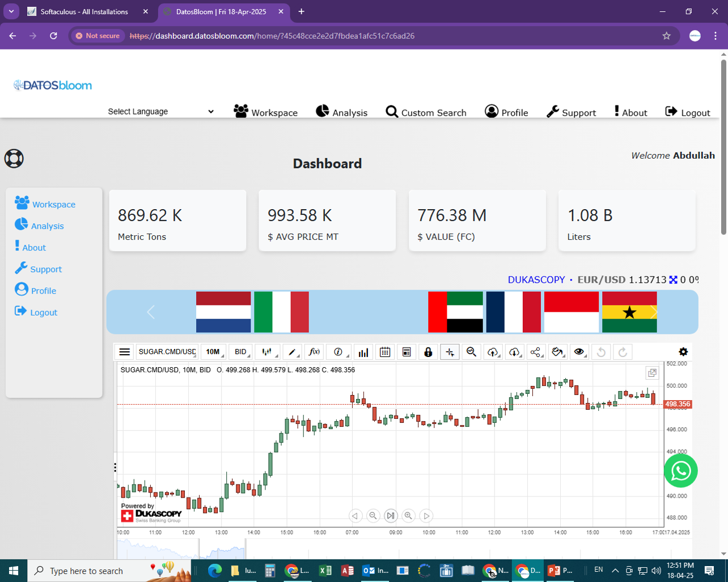Click the Italy flag in the carousel
Viewport: 728px width, 582px height.
click(x=281, y=312)
